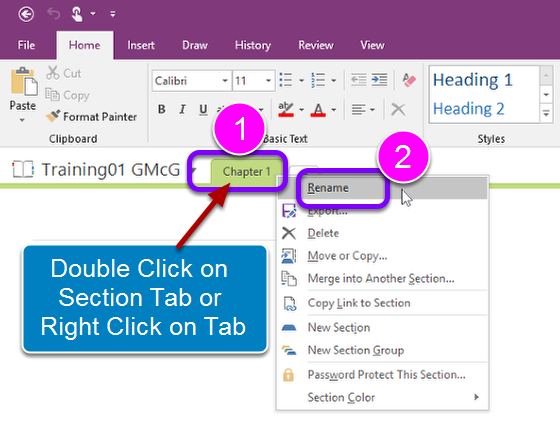Click the Back arrow icon in title bar
The image size is (560, 441).
pos(26,14)
